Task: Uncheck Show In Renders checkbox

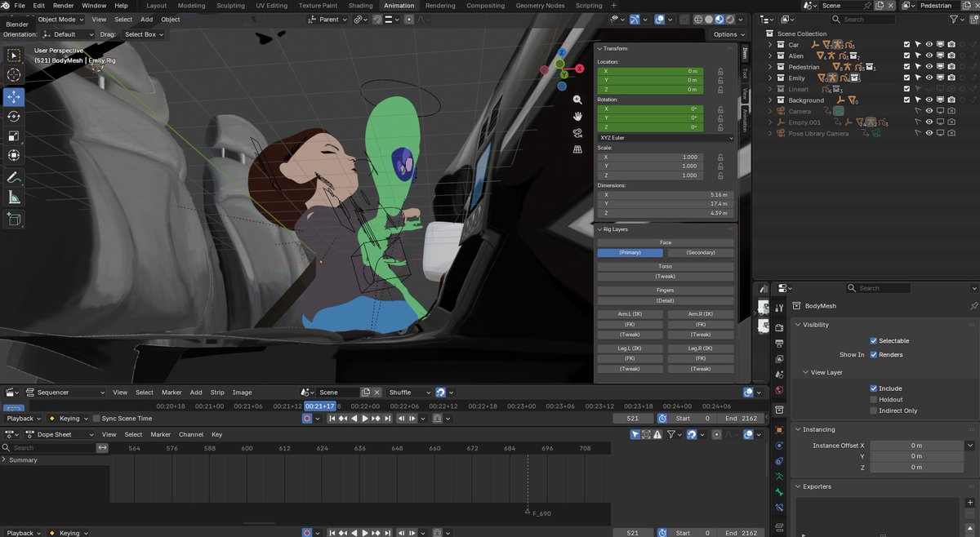Action: point(874,355)
